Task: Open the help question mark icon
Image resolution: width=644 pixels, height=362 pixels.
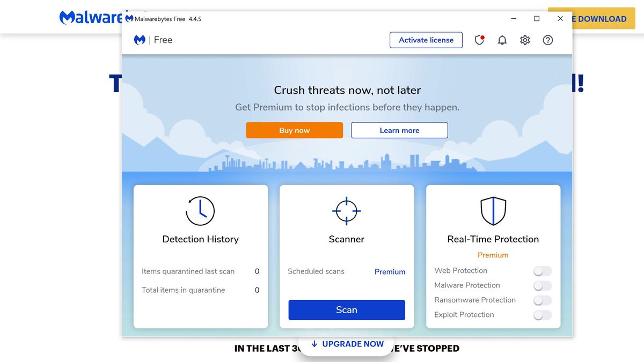Action: (x=548, y=40)
